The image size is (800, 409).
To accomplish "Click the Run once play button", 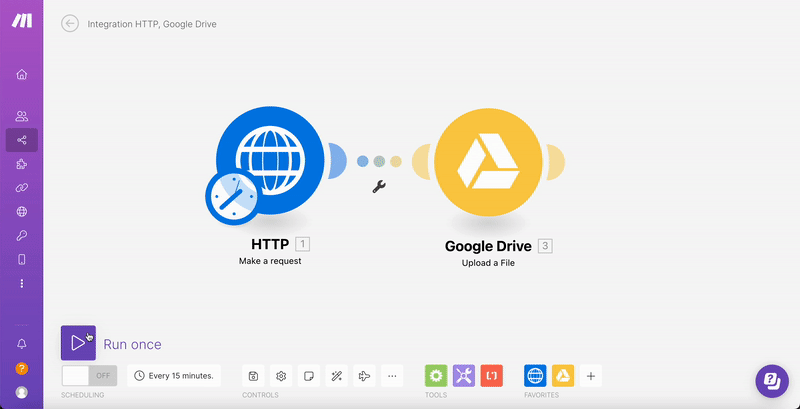I will [78, 343].
